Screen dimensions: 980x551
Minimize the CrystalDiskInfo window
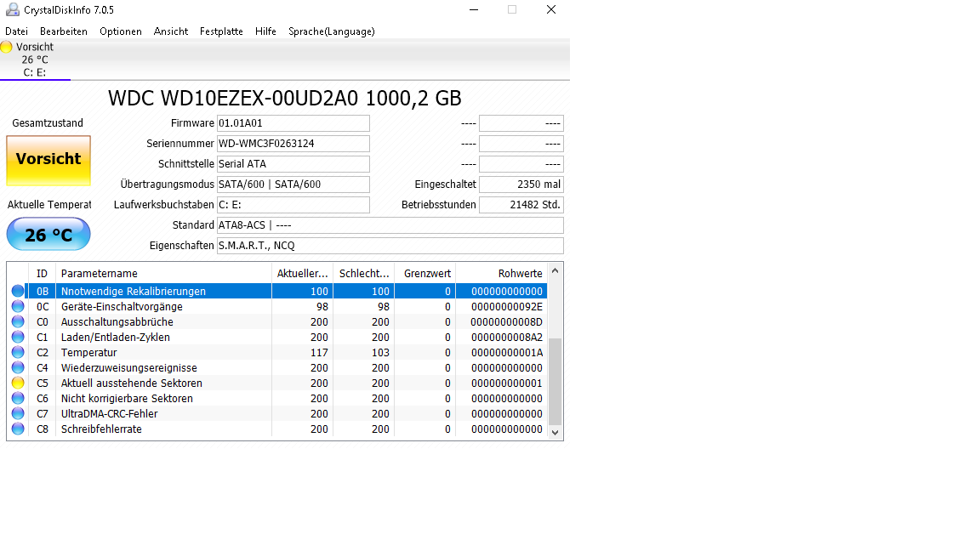[474, 9]
